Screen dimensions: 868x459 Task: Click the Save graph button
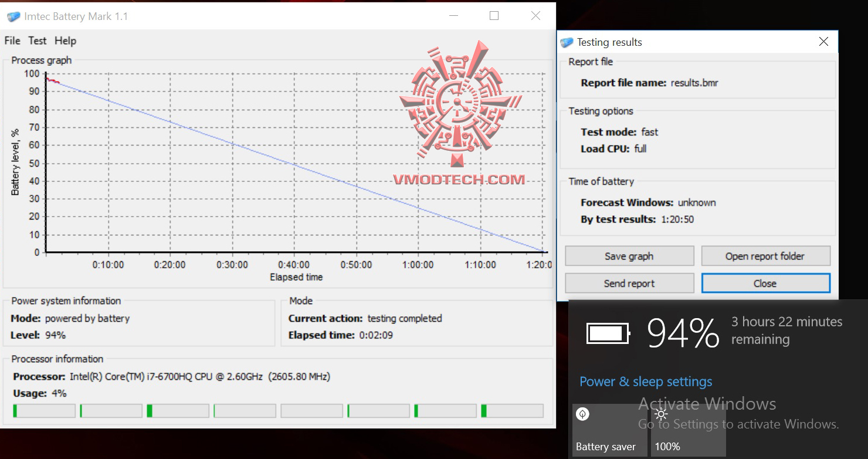coord(629,256)
